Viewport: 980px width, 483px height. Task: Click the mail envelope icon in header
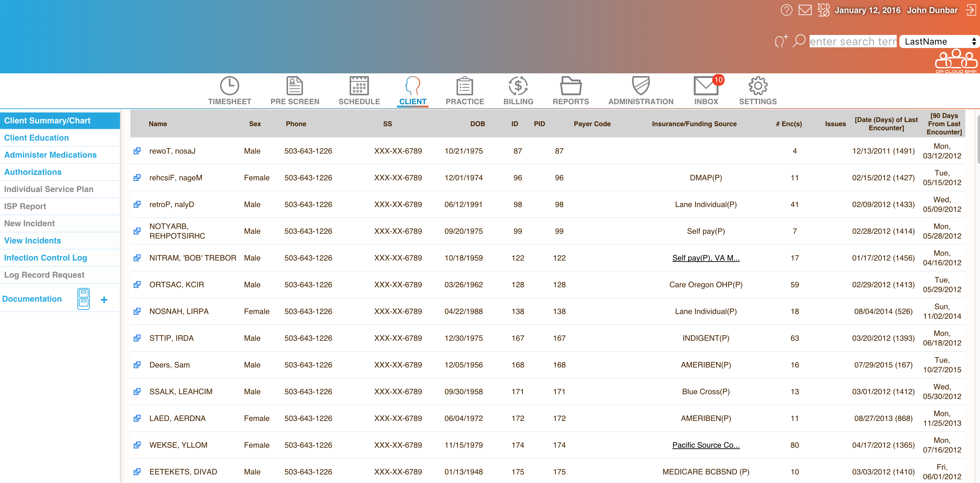pyautogui.click(x=804, y=10)
